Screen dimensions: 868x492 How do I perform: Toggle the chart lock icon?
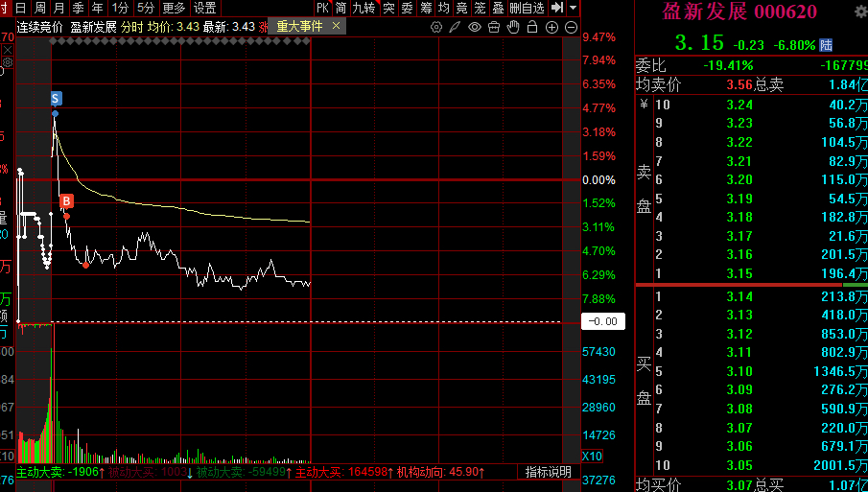[x=532, y=27]
